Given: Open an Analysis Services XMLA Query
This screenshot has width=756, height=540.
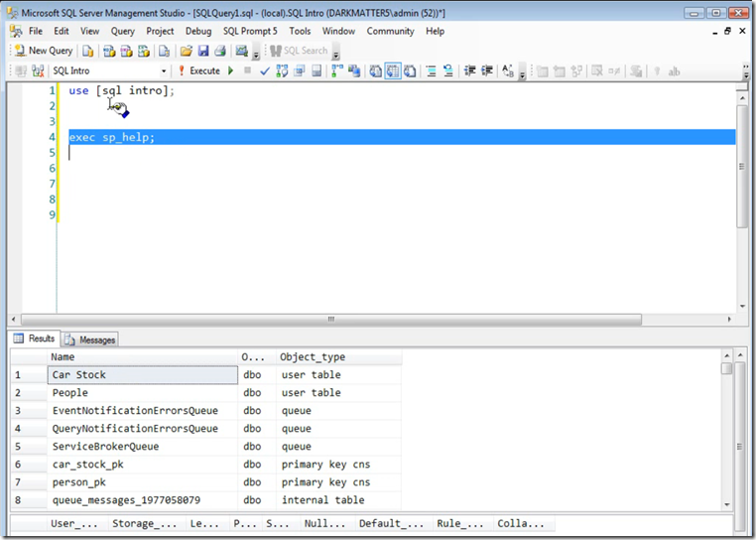Looking at the screenshot, I should pos(144,51).
